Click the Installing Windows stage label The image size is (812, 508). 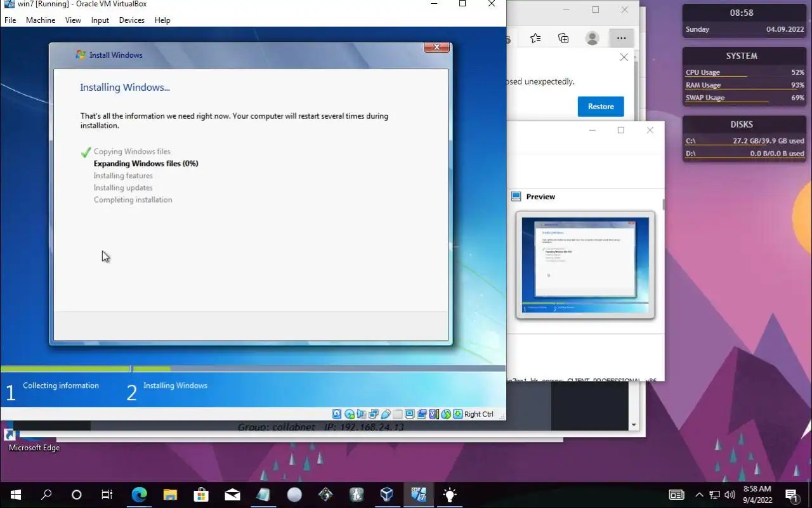175,385
